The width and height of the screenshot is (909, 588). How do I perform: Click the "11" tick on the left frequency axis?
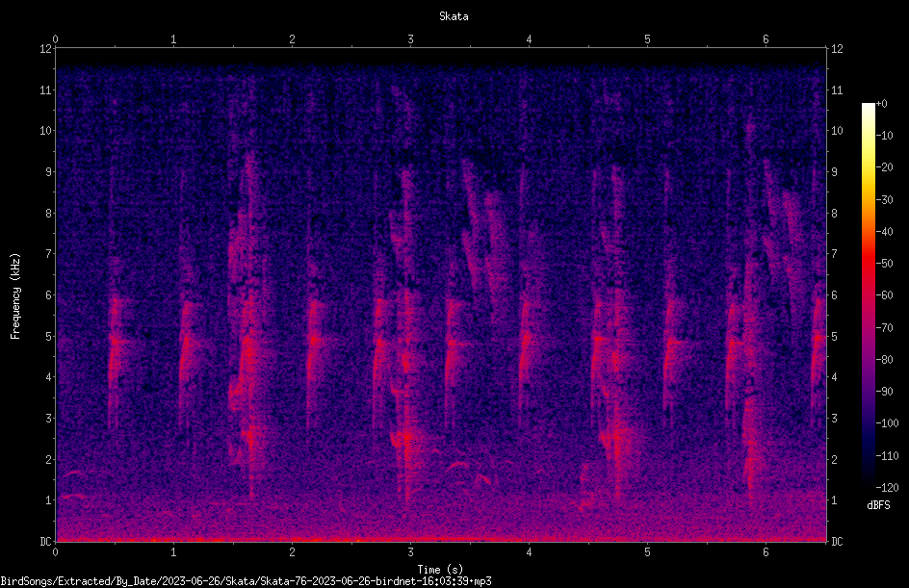tap(45, 89)
